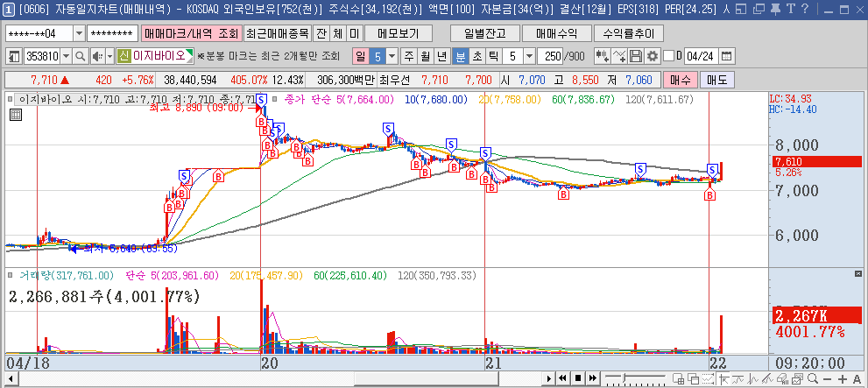Viewport: 868px width, 388px height.
Task: Click the 매도 sell button
Action: click(x=716, y=80)
